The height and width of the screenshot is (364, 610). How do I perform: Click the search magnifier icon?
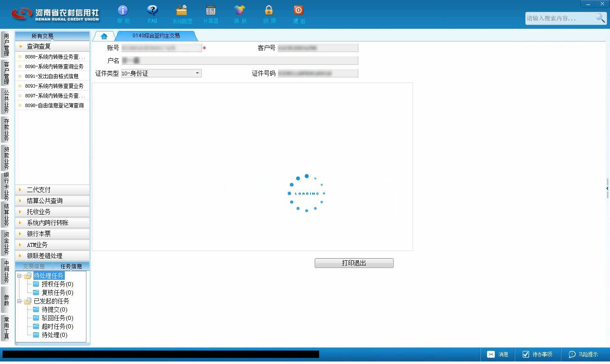click(x=600, y=18)
